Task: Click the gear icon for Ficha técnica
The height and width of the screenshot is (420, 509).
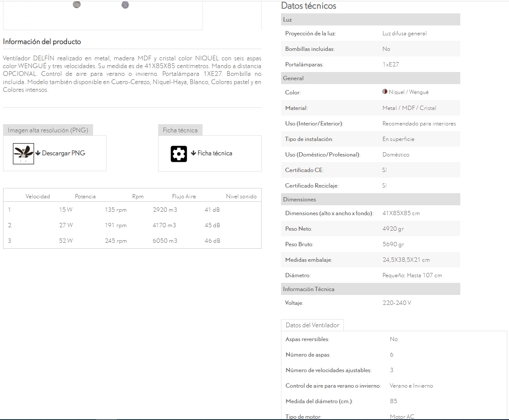Action: [179, 154]
